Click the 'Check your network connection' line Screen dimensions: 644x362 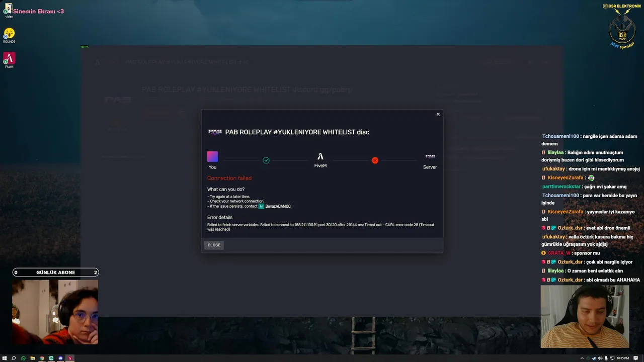235,201
